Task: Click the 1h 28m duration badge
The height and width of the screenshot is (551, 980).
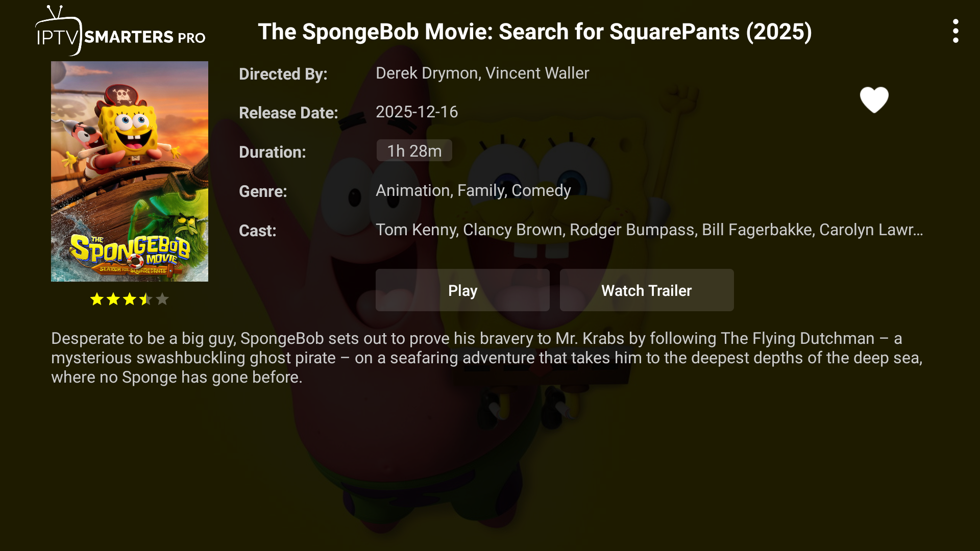Action: pos(414,151)
